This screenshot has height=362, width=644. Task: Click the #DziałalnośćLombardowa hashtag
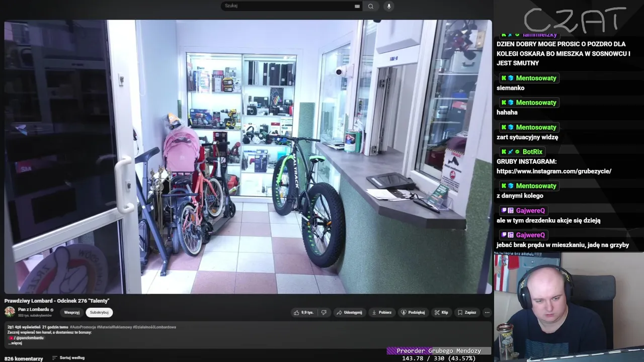pos(154,327)
